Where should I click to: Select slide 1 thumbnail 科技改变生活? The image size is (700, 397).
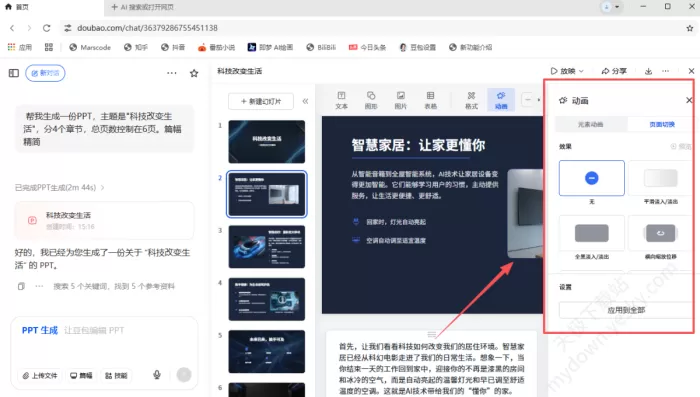pyautogui.click(x=267, y=142)
